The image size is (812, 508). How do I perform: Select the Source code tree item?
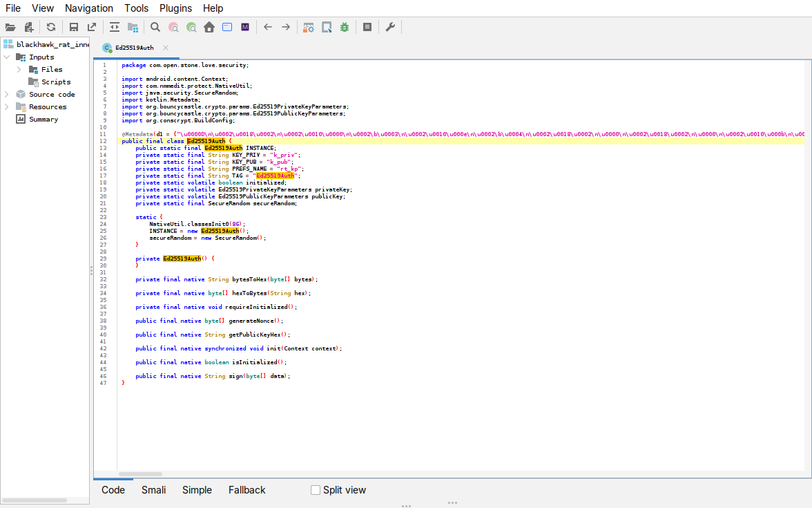tap(52, 94)
